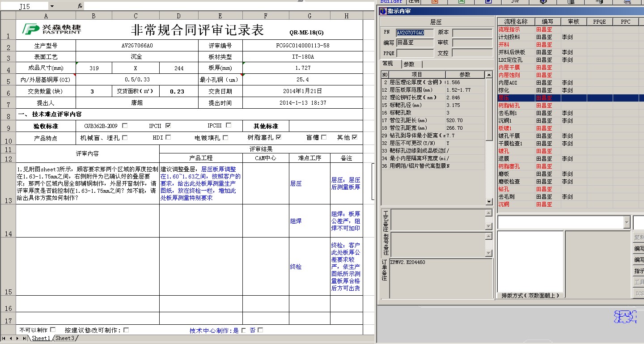Screen dimensions: 644x344
Task: Click the 提出人 cell 唐超
Action: (x=137, y=103)
